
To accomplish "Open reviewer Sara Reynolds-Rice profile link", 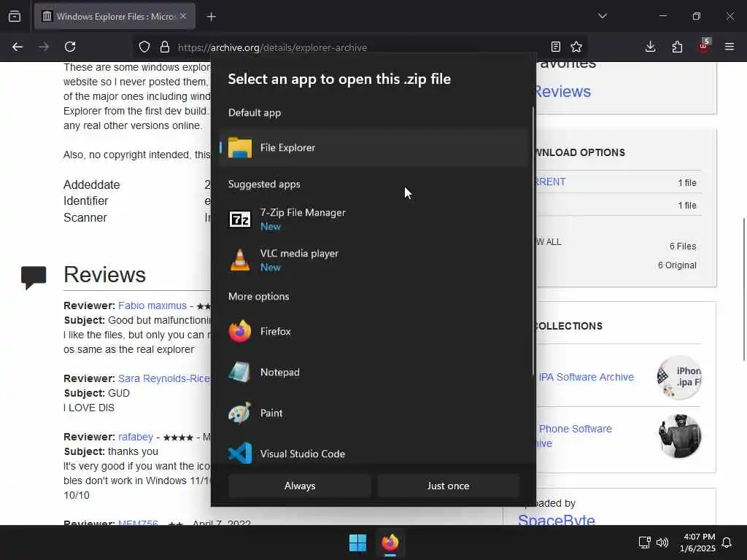I will pyautogui.click(x=164, y=378).
